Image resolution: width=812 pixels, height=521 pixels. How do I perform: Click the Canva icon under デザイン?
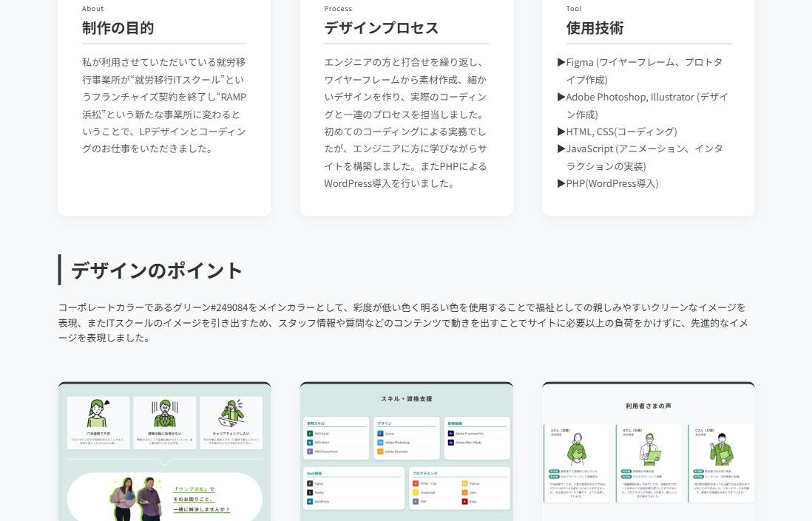[379, 433]
